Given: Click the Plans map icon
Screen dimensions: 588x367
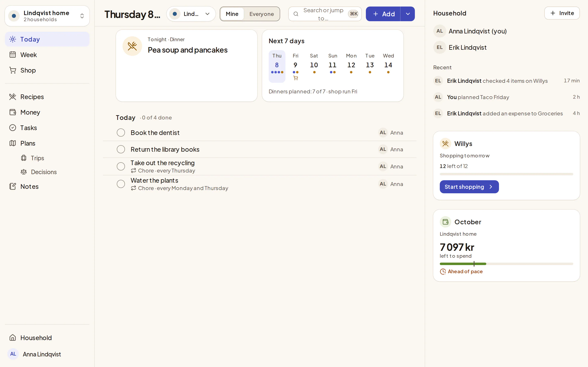Looking at the screenshot, I should point(13,143).
